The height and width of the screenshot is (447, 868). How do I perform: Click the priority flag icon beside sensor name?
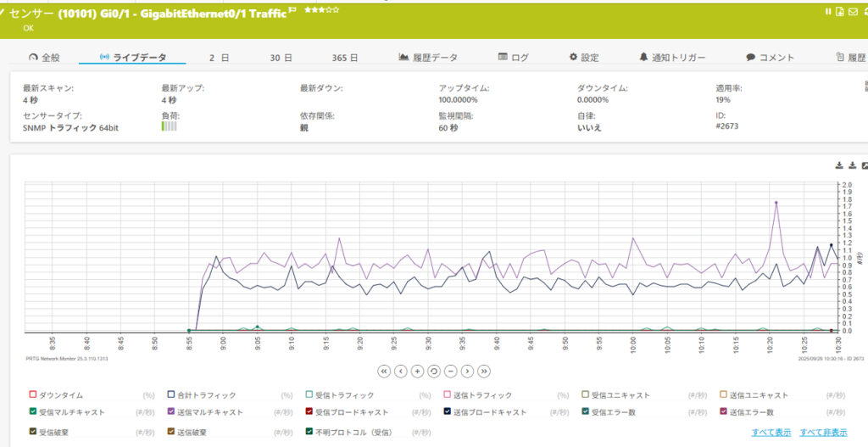(x=292, y=10)
